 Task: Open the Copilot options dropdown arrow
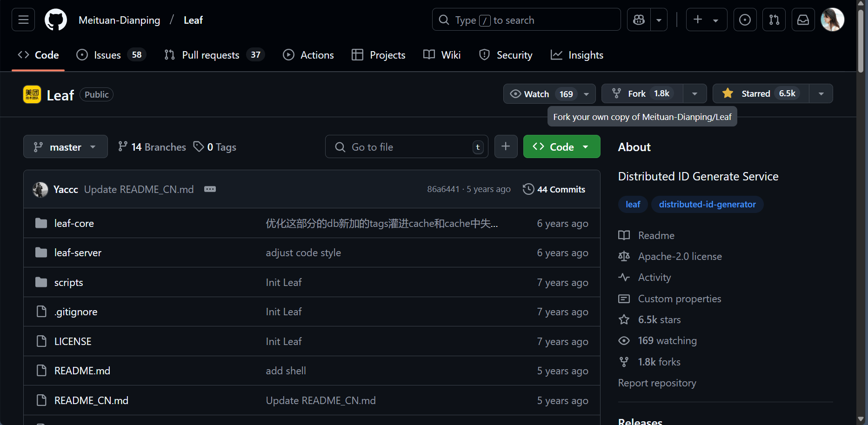(659, 20)
